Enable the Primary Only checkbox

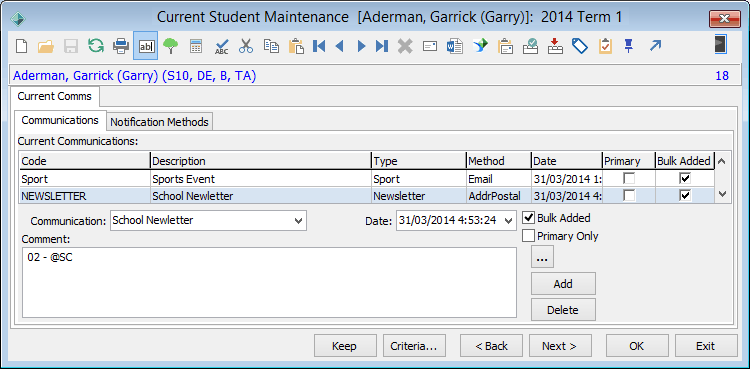pyautogui.click(x=529, y=236)
